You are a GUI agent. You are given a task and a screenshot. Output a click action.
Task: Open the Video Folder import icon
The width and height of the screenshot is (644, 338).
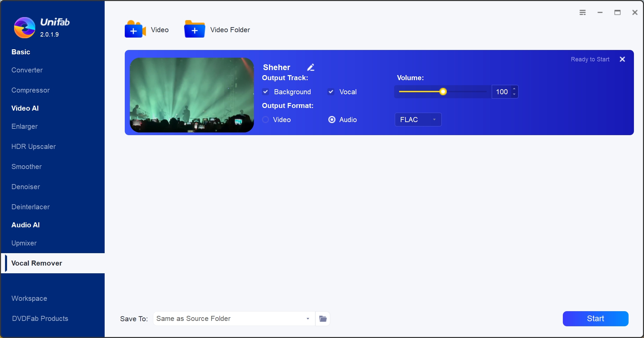click(195, 30)
